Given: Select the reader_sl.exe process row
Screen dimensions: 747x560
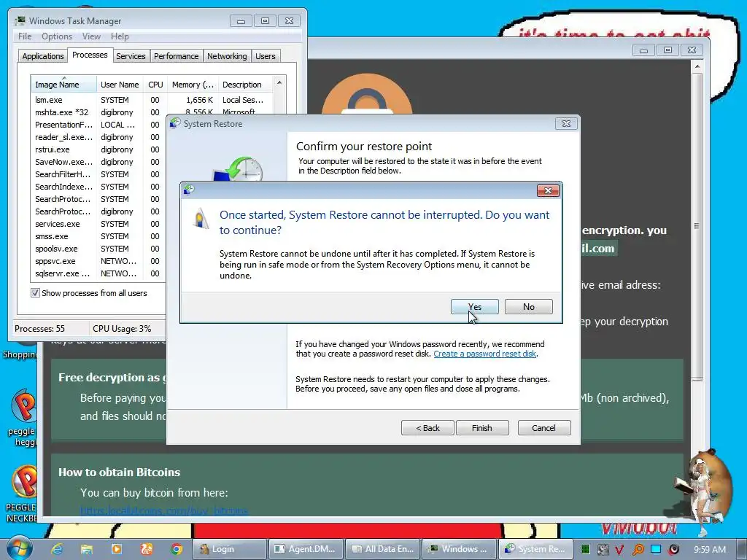Looking at the screenshot, I should pos(98,137).
